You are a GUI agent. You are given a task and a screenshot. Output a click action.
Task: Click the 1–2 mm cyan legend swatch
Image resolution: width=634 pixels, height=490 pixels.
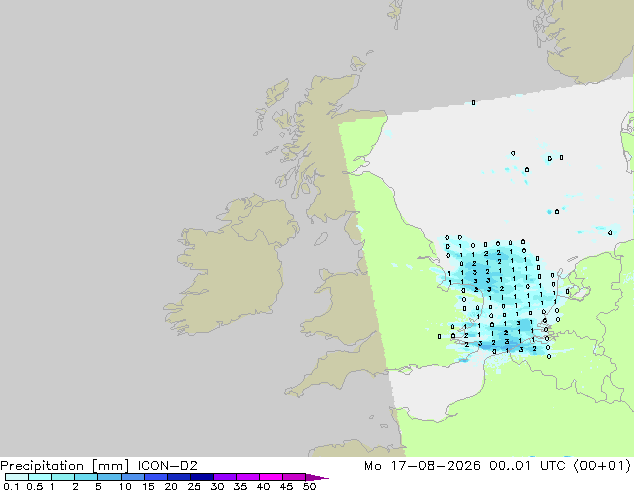tap(63, 477)
